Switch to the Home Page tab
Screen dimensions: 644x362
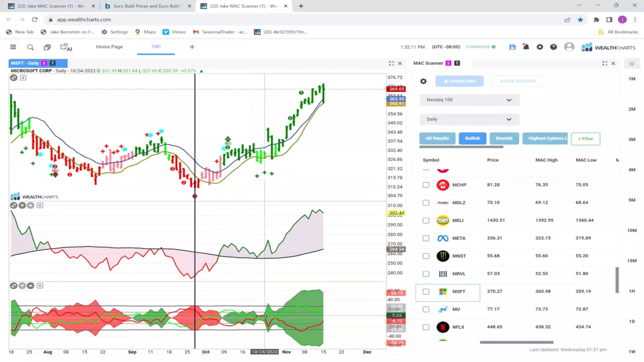coord(109,47)
